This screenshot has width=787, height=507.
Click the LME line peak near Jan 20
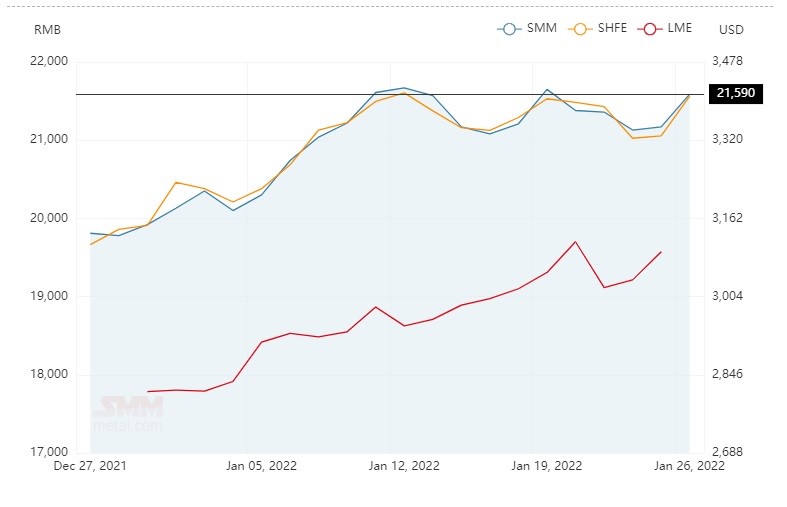[x=575, y=242]
